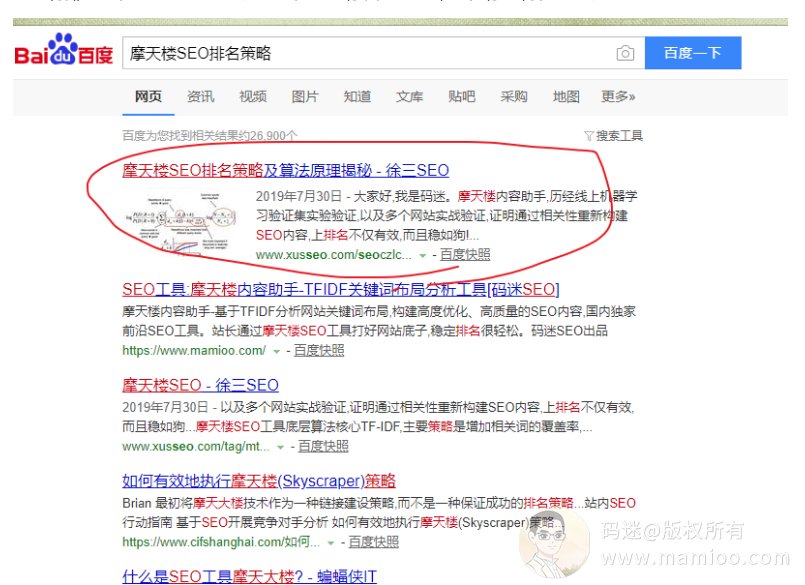Screen dimensions: 805x585
Task: Open result SEO工具:摩天楼内容助手-TFIDF关键词布局分析工具
Action: 340,290
